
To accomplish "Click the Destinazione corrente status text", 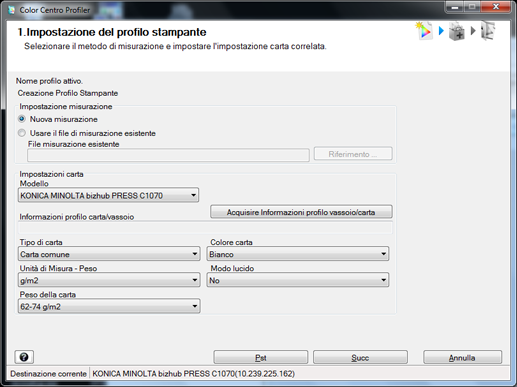I will point(48,374).
